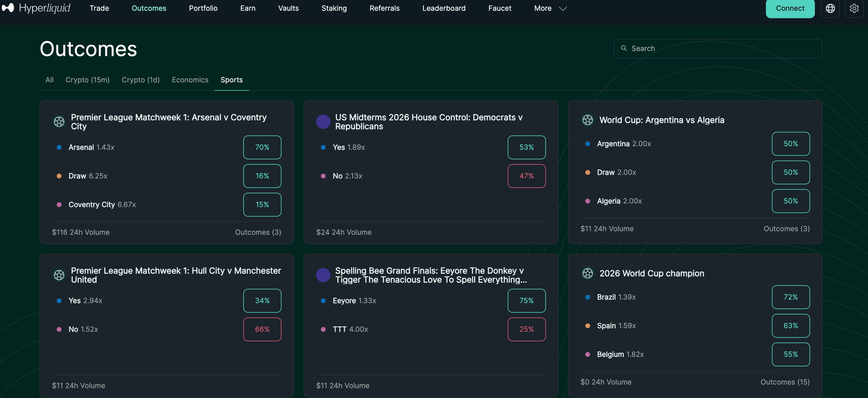Click soccer ball icon for 2026 World Cup champion
The height and width of the screenshot is (398, 868).
click(587, 273)
